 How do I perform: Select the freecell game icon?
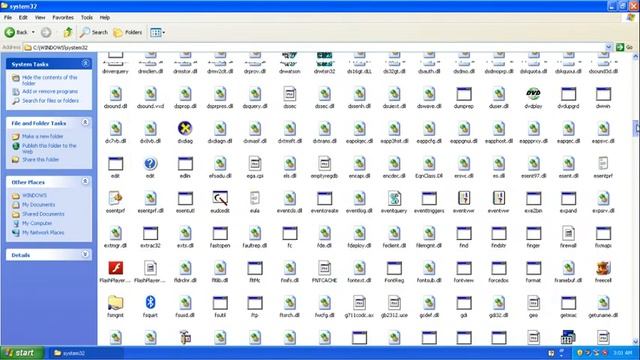click(603, 269)
